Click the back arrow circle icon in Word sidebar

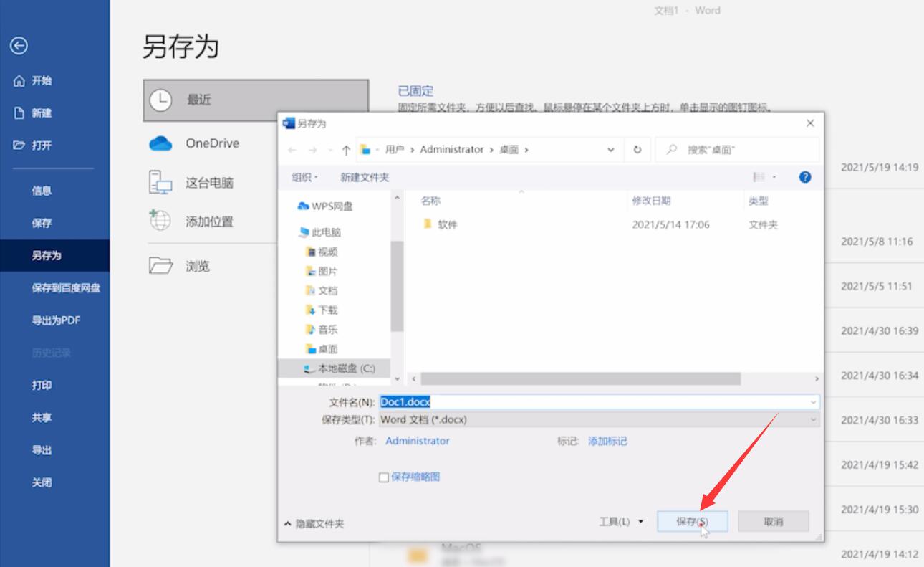[19, 46]
